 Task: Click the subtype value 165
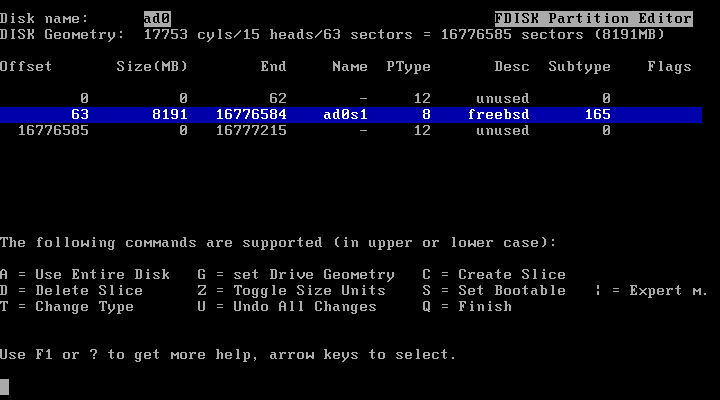(x=597, y=114)
